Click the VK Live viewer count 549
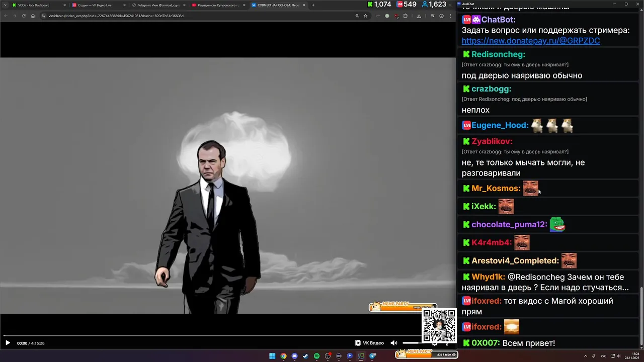 tap(406, 5)
